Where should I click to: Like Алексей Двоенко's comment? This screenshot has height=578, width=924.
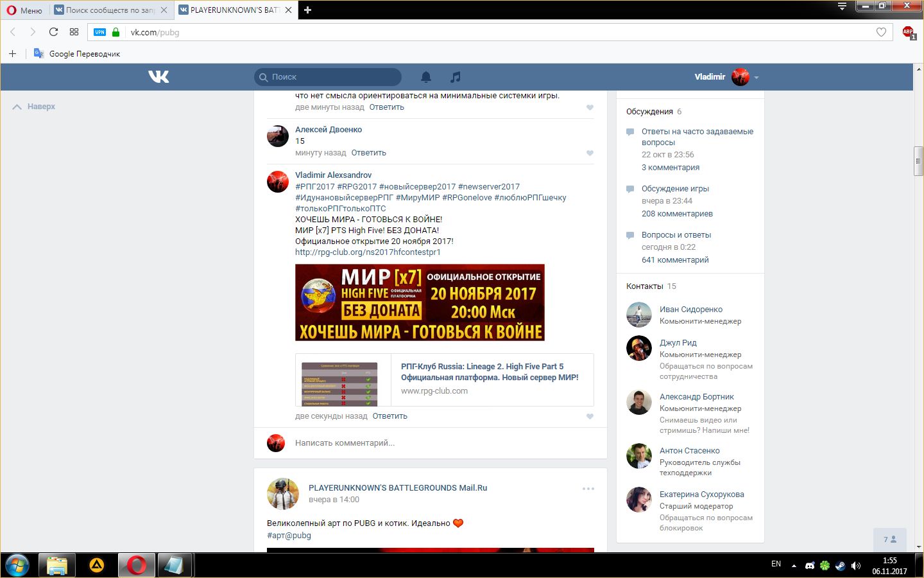click(x=590, y=153)
